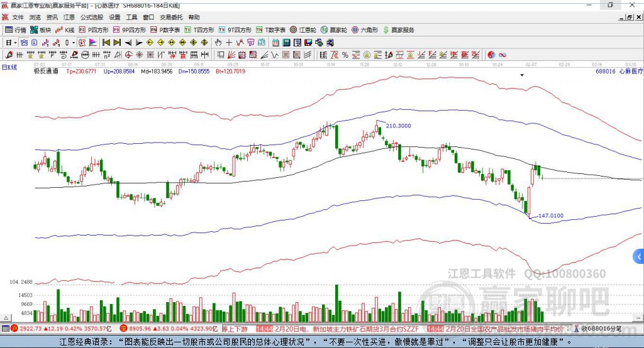
Task: Select the zigzag wave line tool
Action: 275,55
